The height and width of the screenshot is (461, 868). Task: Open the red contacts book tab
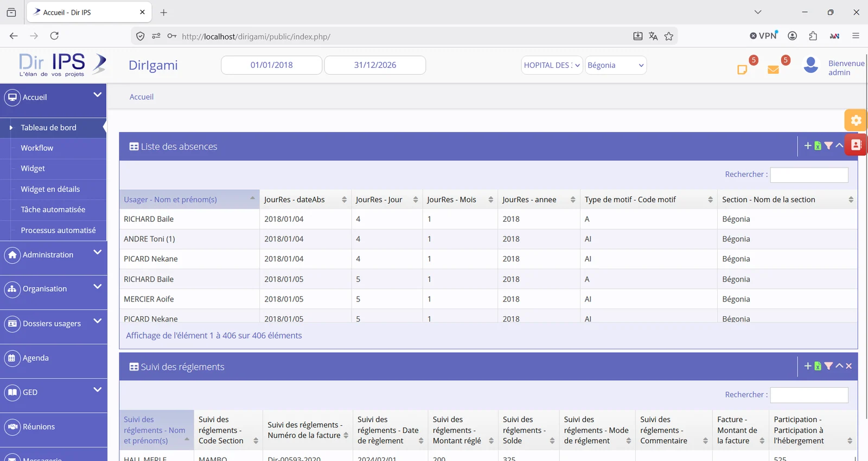tap(856, 145)
